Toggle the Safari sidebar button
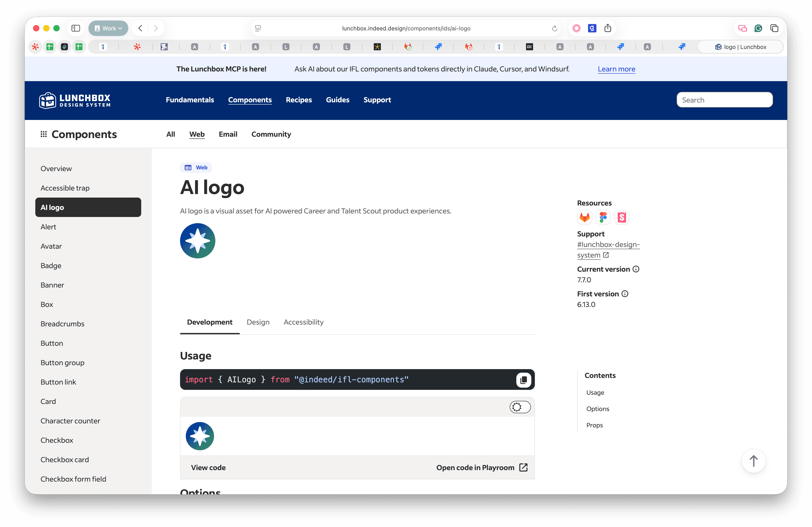The image size is (812, 527). pos(75,28)
